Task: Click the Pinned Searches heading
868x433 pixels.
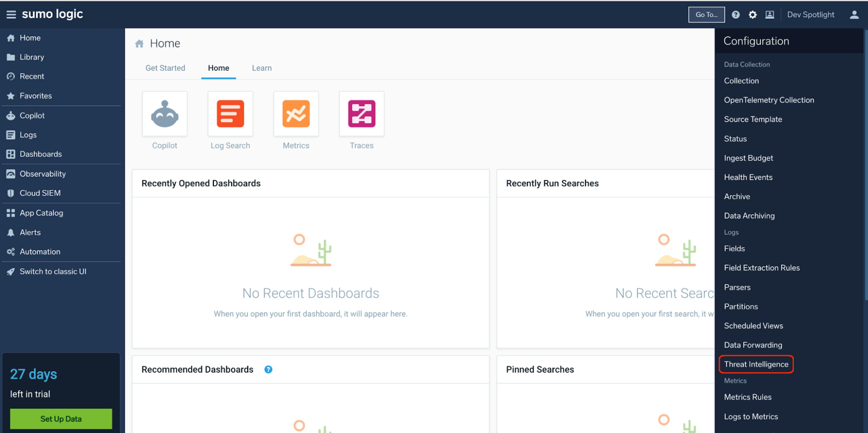Action: pos(540,369)
